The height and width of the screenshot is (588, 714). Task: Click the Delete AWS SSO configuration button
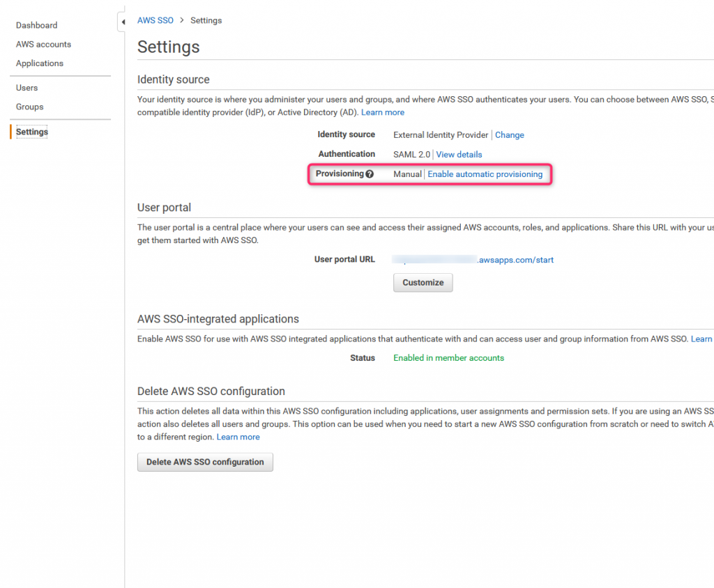click(205, 462)
